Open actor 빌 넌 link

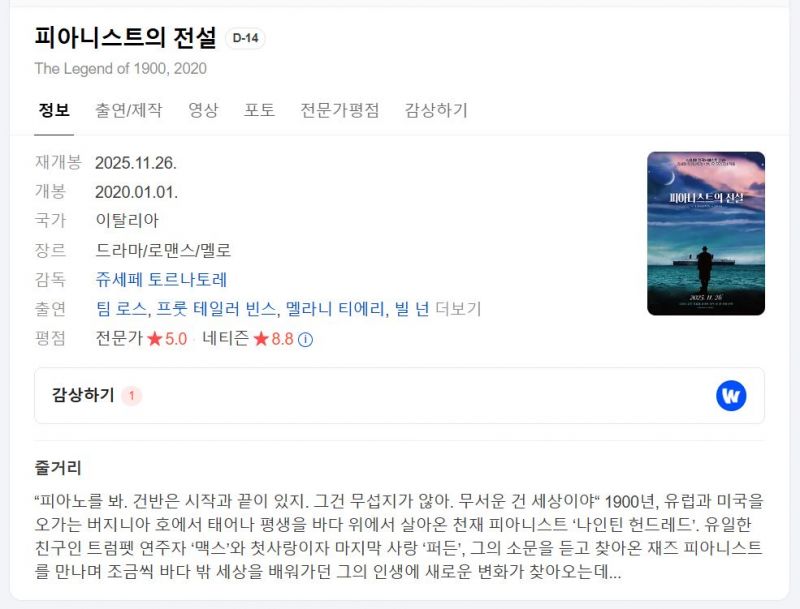click(x=412, y=309)
